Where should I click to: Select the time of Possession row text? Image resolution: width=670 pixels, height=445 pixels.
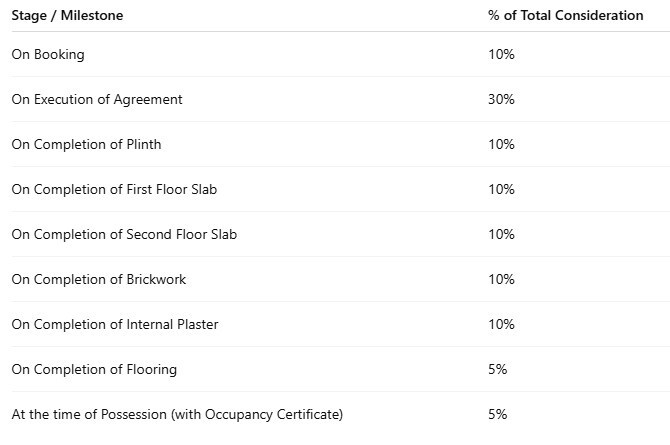pos(177,415)
